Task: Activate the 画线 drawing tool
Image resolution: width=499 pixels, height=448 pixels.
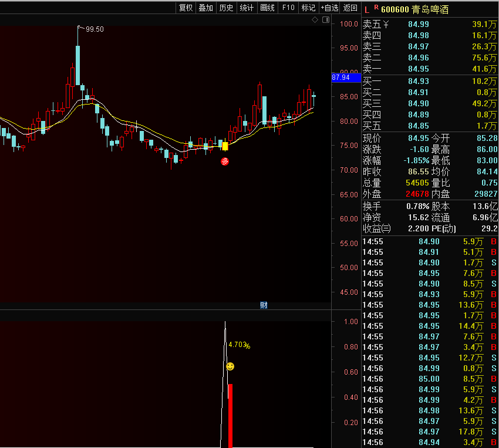Action: (x=267, y=8)
